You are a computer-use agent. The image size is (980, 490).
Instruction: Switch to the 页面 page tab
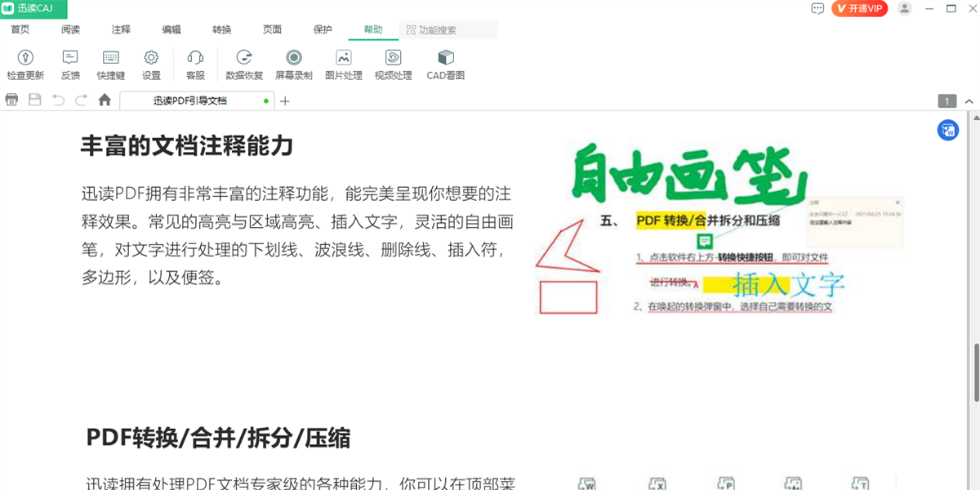[x=272, y=30]
